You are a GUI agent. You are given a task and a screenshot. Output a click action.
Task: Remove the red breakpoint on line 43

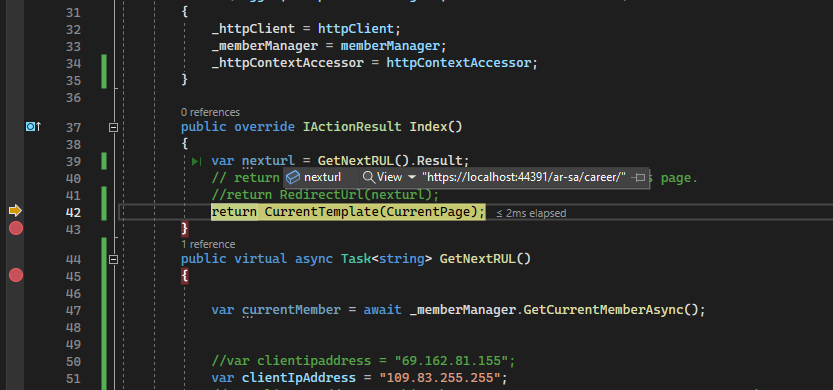pos(16,229)
